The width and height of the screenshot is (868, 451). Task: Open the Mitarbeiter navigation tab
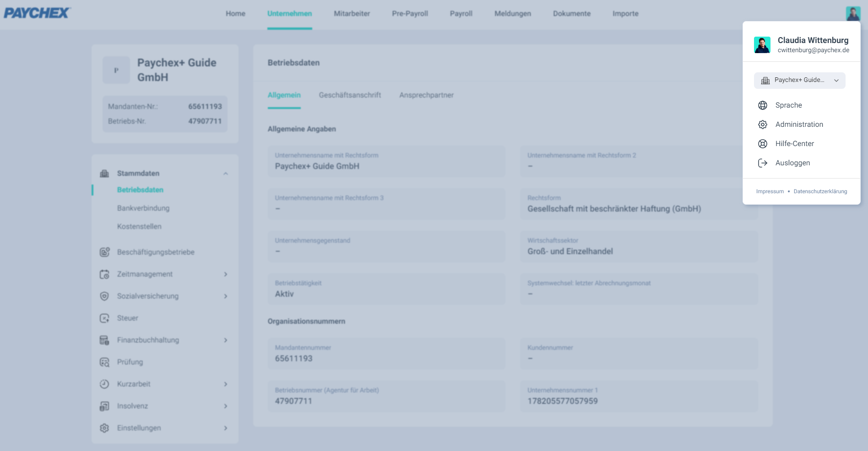[x=352, y=14]
